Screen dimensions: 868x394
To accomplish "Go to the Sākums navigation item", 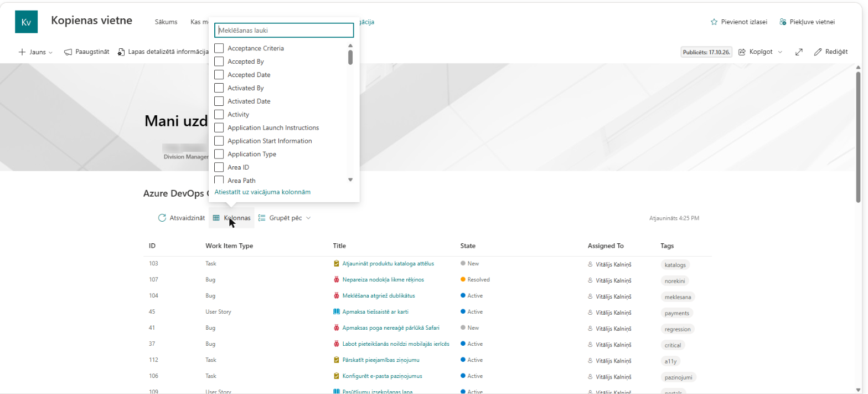I will coord(166,22).
